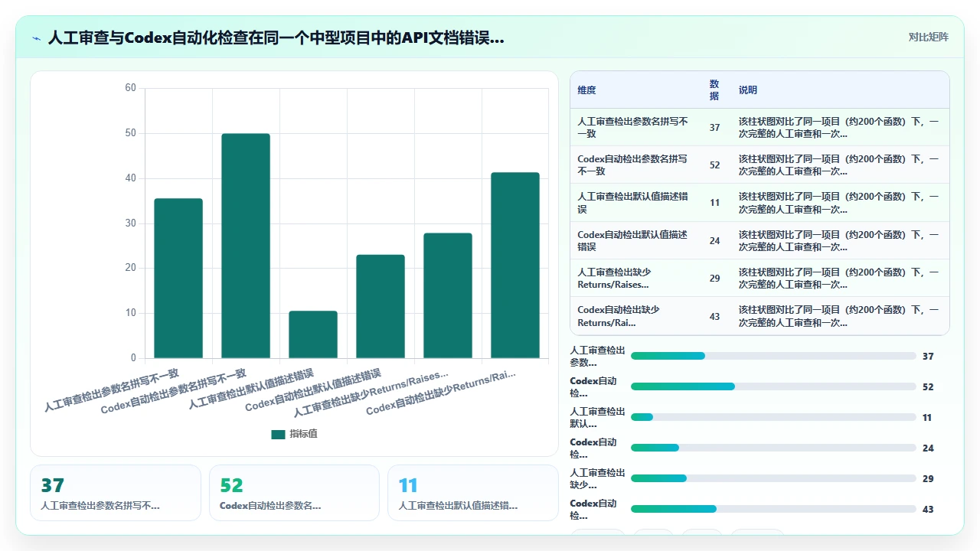Click x-axis label 人工审查检出缺少Returns/Raises...
The image size is (980, 551).
tap(371, 393)
